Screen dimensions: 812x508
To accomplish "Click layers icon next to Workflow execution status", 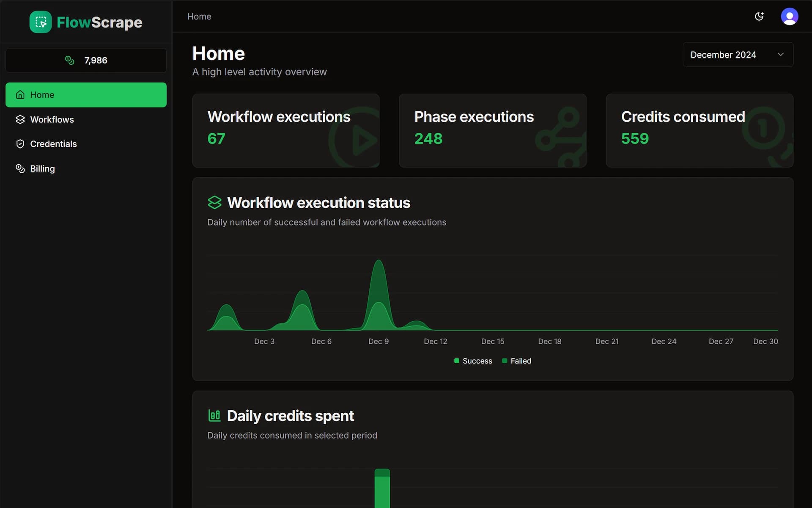I will coord(214,202).
